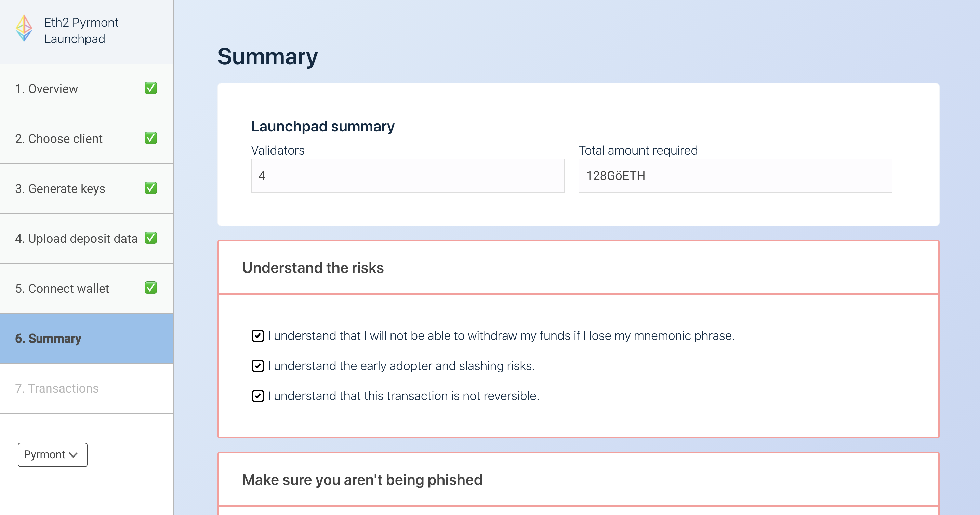Open the Upload deposit data step
Viewport: 980px width, 515px height.
coord(76,238)
